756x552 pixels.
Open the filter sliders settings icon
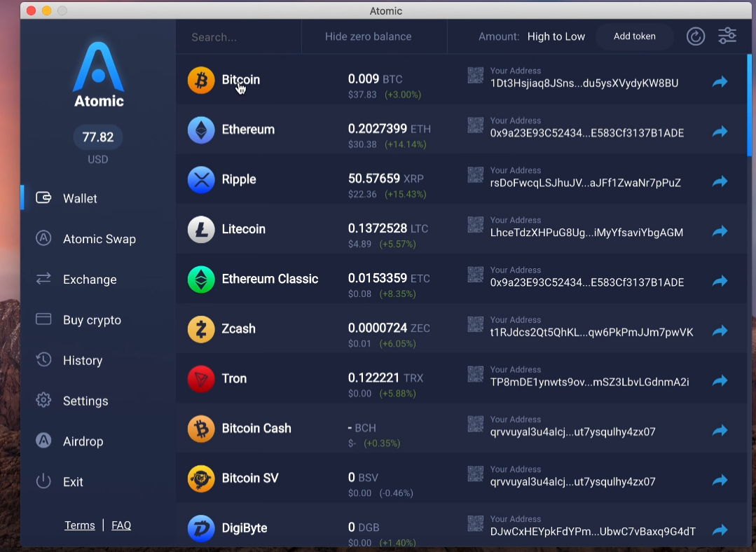pos(727,36)
